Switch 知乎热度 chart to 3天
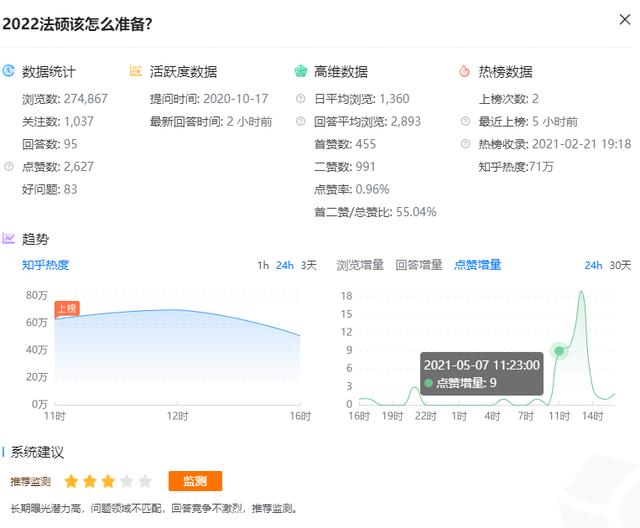Viewport: 640px width, 528px height. 309,265
